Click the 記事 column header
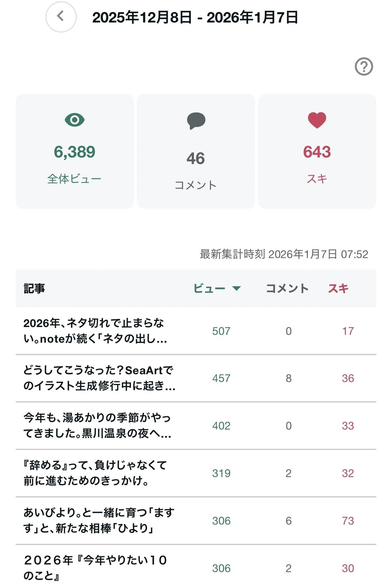 point(34,288)
